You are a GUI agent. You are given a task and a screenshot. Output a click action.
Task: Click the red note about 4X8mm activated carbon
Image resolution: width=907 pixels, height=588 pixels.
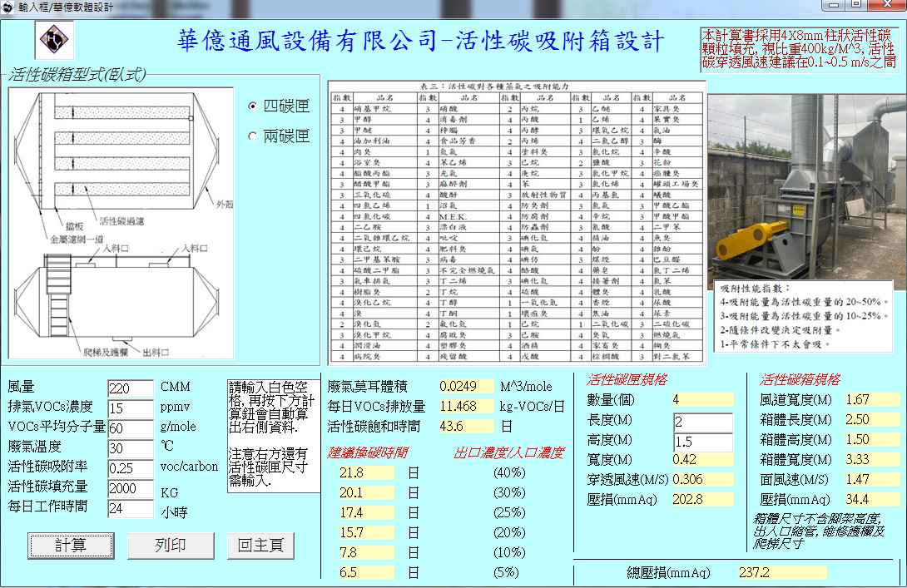[799, 48]
